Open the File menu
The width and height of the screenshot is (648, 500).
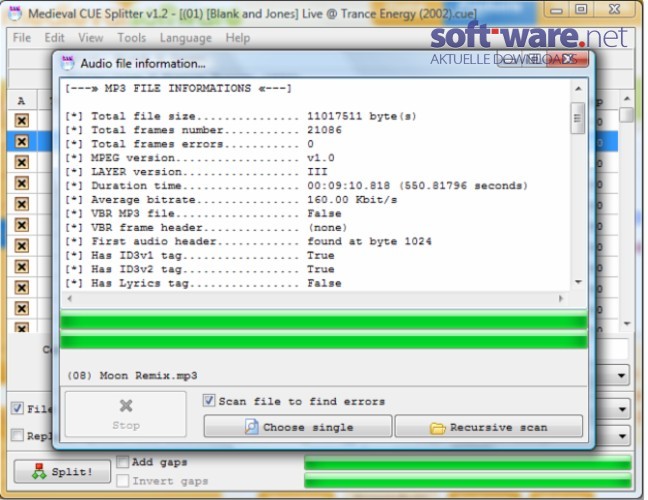(x=22, y=38)
